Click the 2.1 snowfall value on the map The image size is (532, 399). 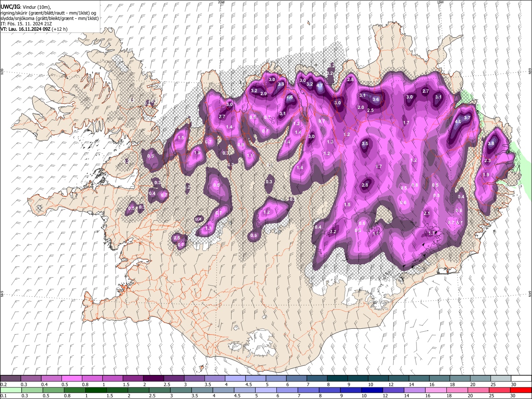(x=427, y=213)
